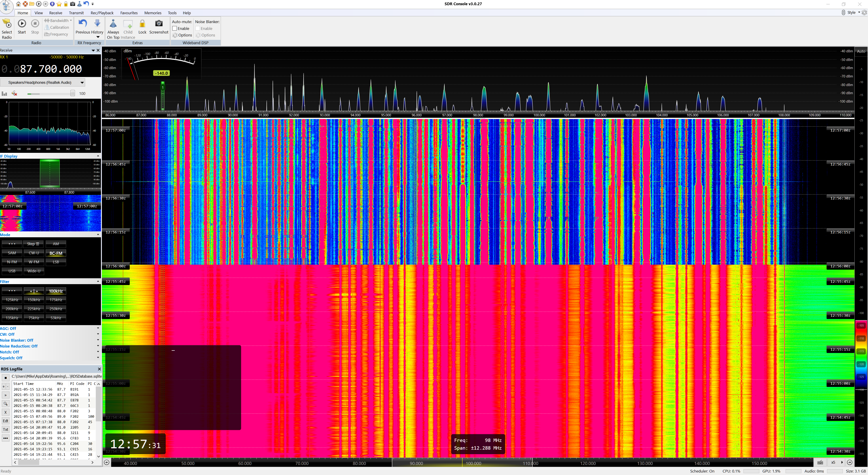868x475 pixels.
Task: Click the magnifier search icon in RDS Logfile
Action: coord(5,404)
